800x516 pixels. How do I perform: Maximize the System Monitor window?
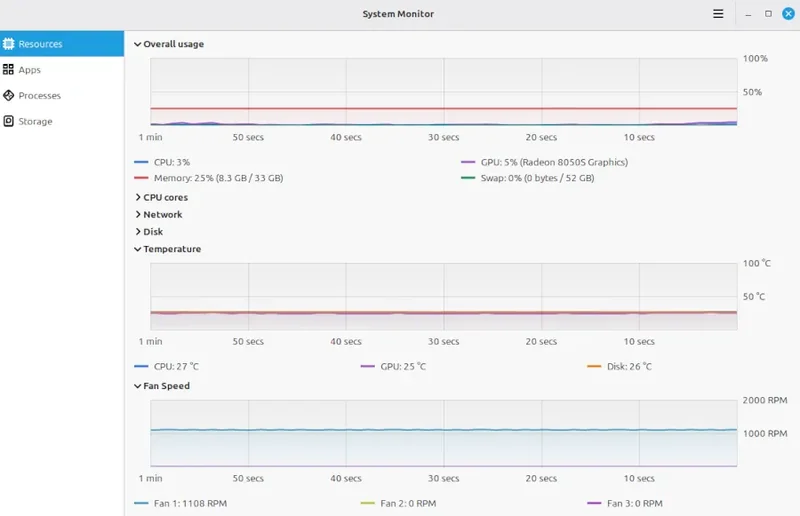pyautogui.click(x=768, y=14)
